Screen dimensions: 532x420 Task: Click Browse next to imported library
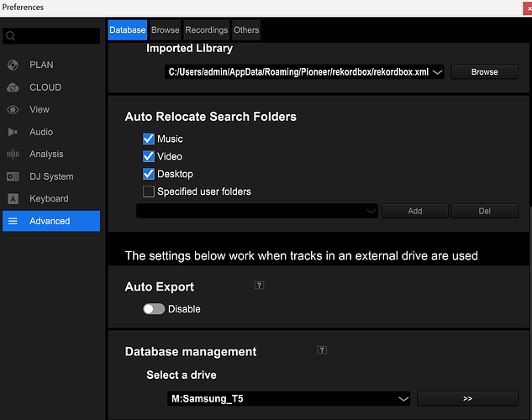484,72
